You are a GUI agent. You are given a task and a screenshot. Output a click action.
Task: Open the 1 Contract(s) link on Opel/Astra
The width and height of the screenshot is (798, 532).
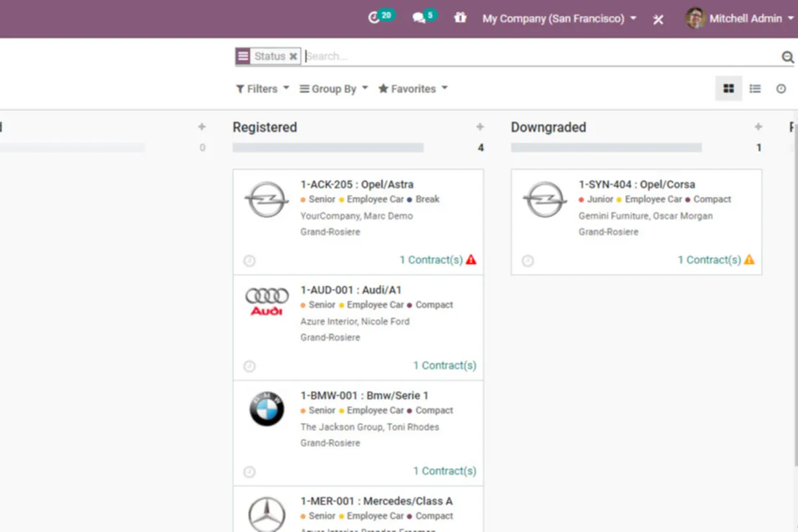(431, 260)
